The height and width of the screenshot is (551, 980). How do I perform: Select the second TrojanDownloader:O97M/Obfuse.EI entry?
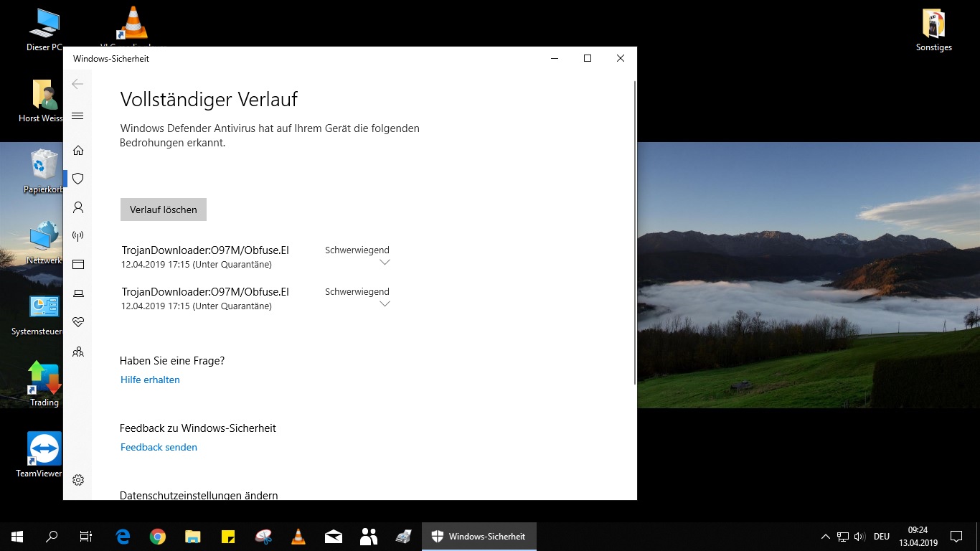[x=205, y=292]
